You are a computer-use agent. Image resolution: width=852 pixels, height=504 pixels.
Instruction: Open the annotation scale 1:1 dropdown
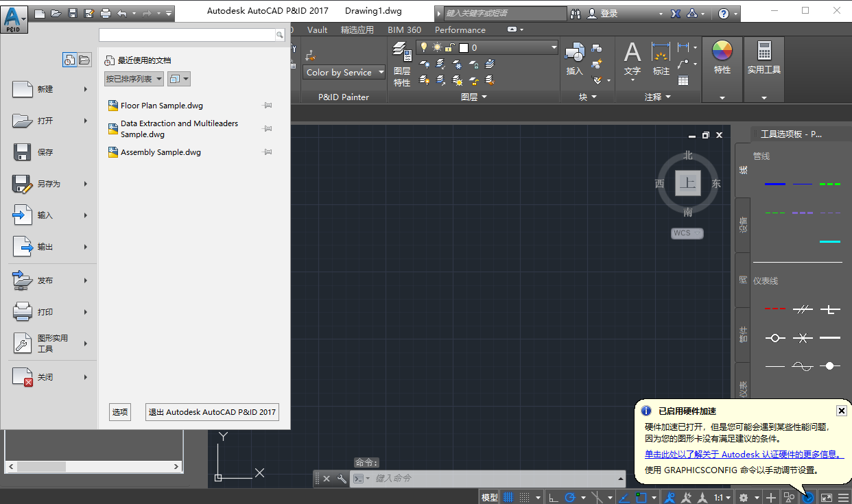coord(720,496)
